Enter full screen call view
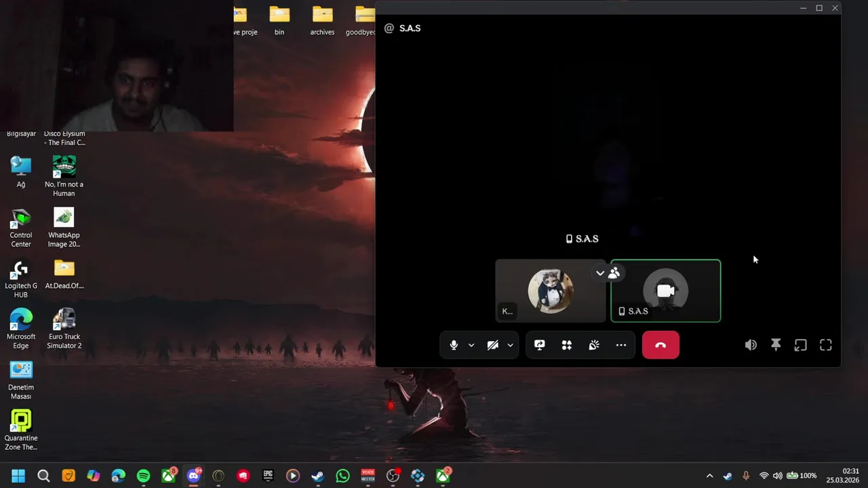The image size is (868, 488). click(826, 345)
